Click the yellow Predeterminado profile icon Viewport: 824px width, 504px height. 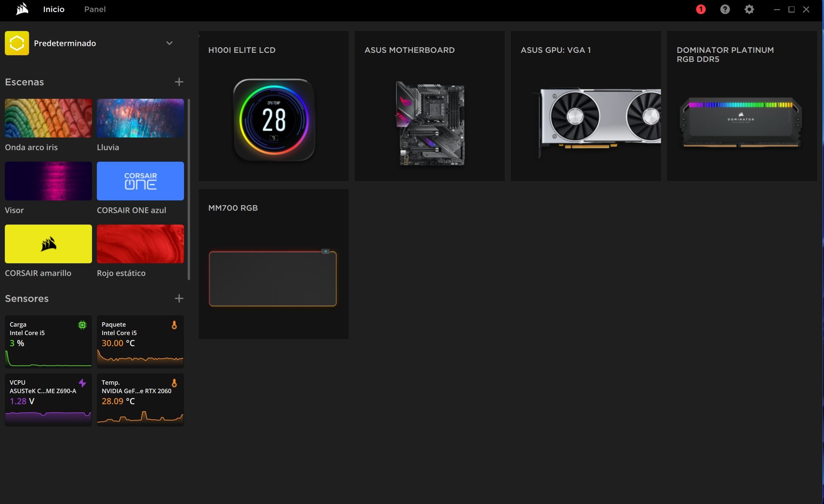tap(17, 43)
